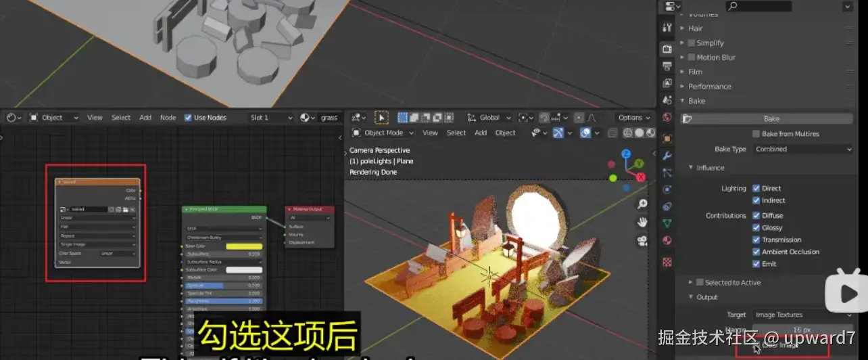Toggle Bake from Multires checkbox

click(756, 134)
